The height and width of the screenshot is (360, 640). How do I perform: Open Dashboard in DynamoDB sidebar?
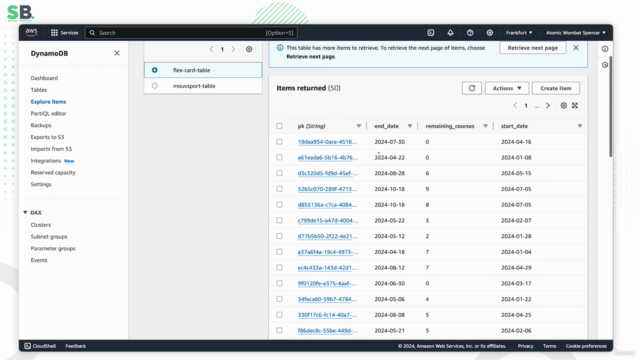(x=44, y=78)
